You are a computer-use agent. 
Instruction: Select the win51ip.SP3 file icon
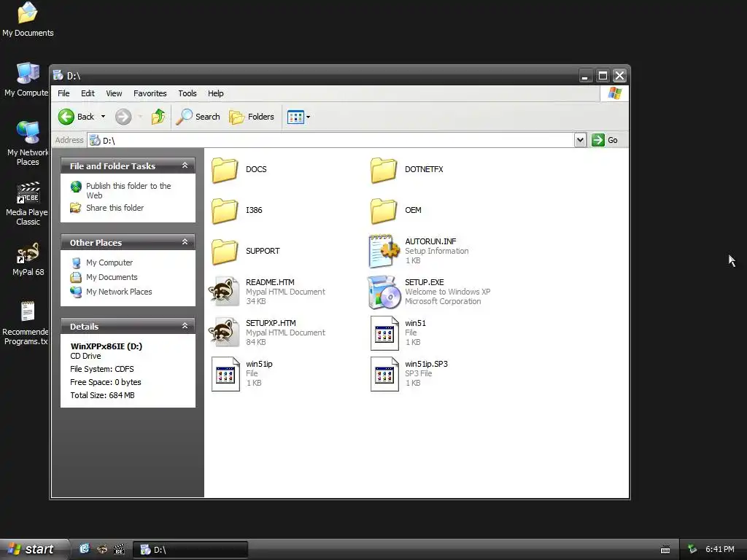[x=384, y=374]
